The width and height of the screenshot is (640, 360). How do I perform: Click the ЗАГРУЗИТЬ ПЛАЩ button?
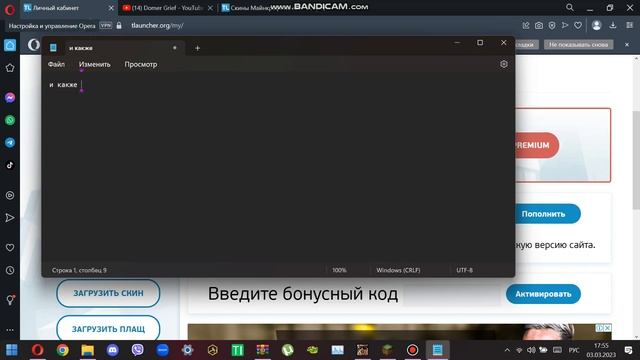108,328
